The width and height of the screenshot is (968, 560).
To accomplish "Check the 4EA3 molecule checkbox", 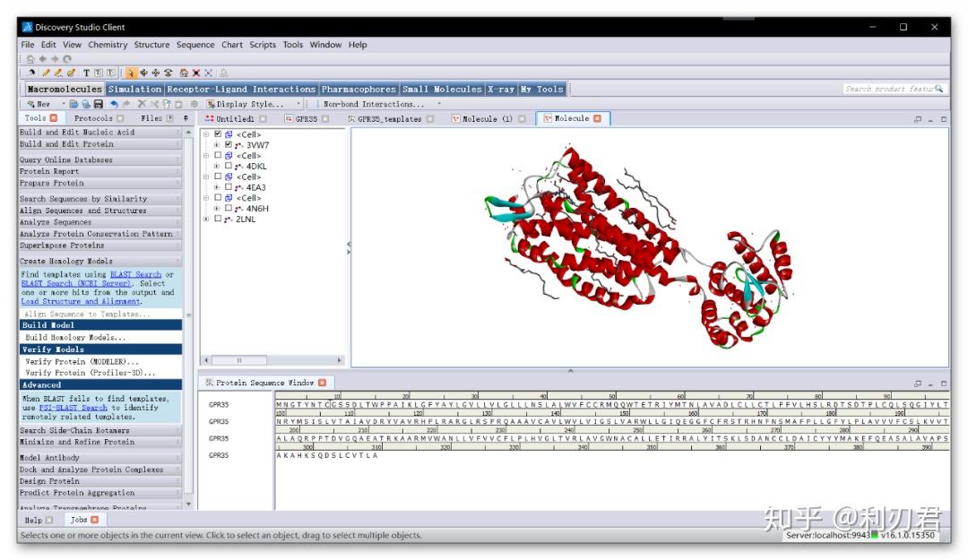I will click(229, 186).
